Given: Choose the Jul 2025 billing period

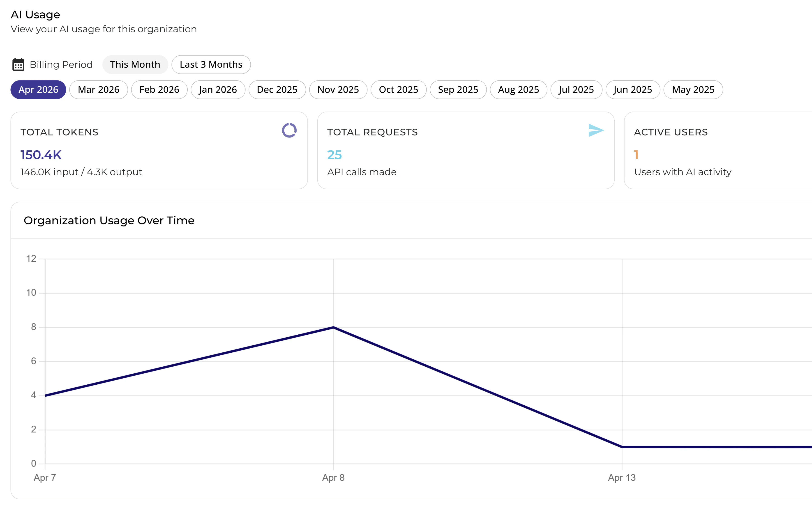Looking at the screenshot, I should point(576,89).
